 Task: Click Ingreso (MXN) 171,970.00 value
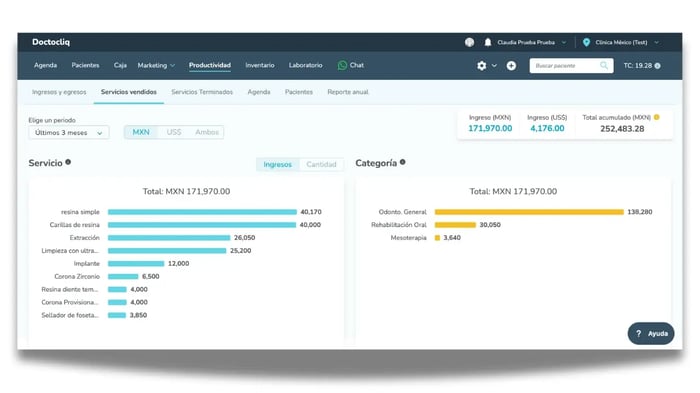[490, 129]
